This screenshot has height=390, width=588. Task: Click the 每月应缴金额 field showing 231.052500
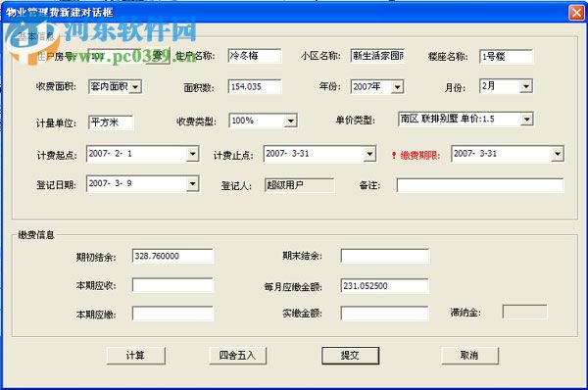point(384,286)
